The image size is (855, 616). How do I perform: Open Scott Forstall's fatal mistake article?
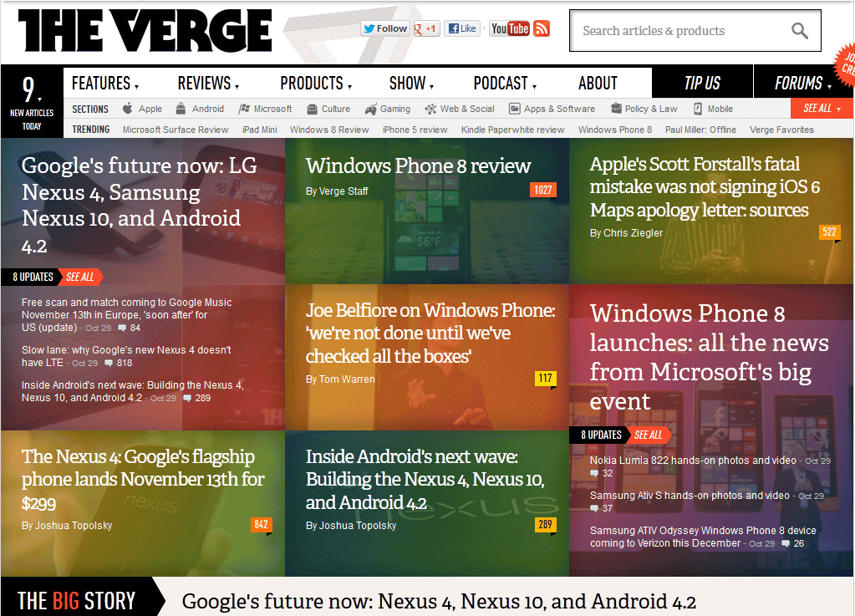(x=705, y=187)
